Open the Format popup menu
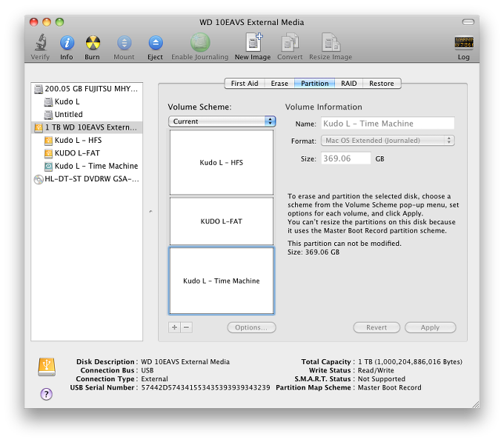Viewport: 504px width, 442px height. coord(388,140)
